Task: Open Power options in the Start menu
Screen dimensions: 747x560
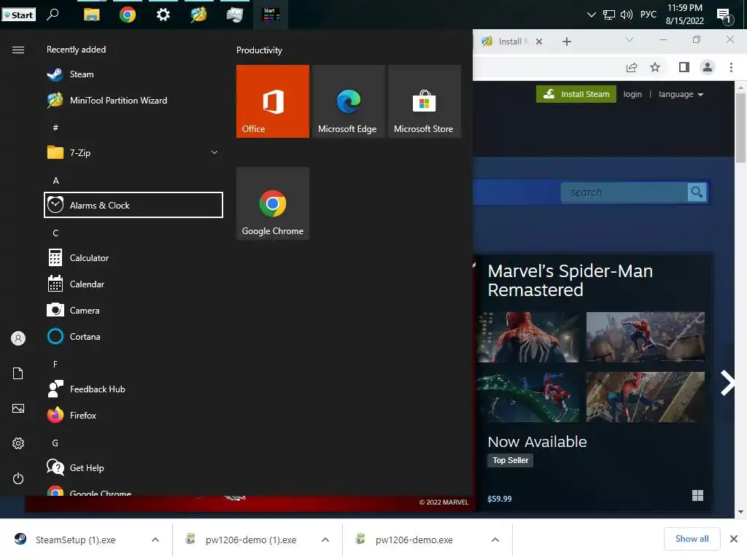Action: pos(18,478)
